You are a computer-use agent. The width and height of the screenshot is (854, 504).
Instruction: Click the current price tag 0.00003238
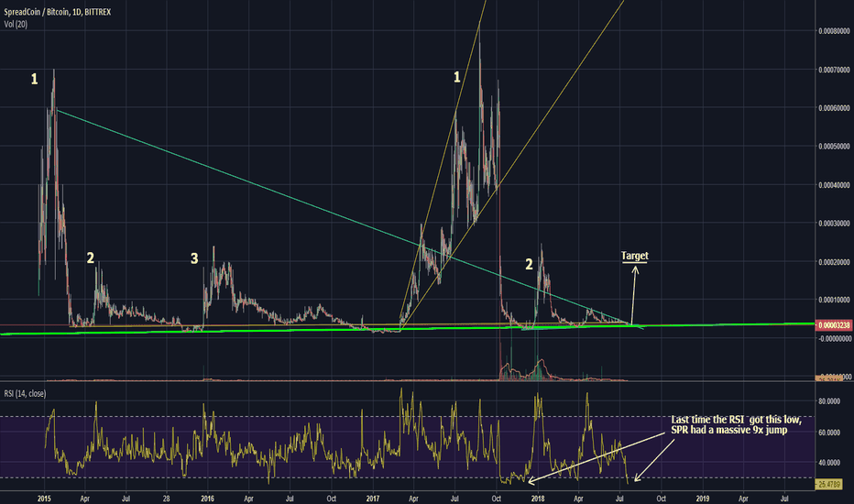(x=834, y=325)
